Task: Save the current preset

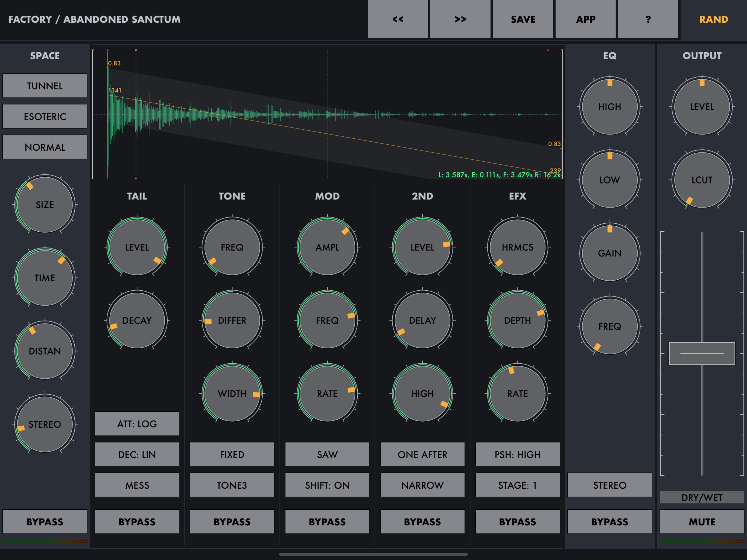Action: click(x=523, y=19)
